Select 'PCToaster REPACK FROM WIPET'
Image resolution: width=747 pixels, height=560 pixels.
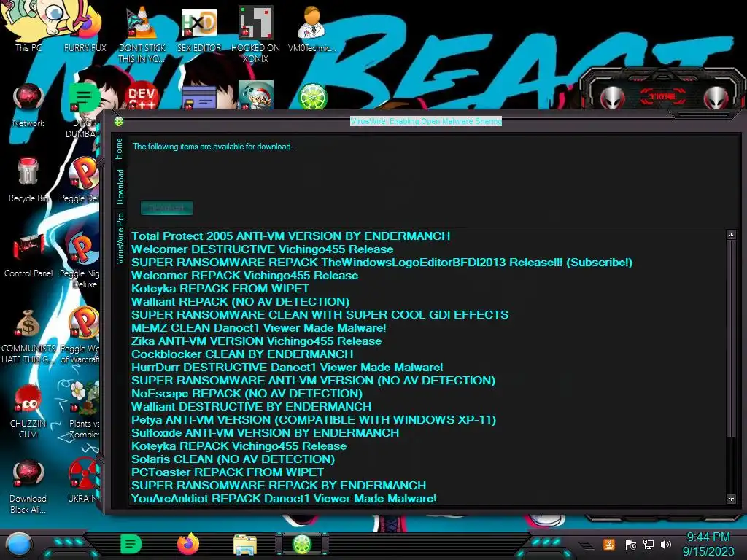click(x=228, y=472)
